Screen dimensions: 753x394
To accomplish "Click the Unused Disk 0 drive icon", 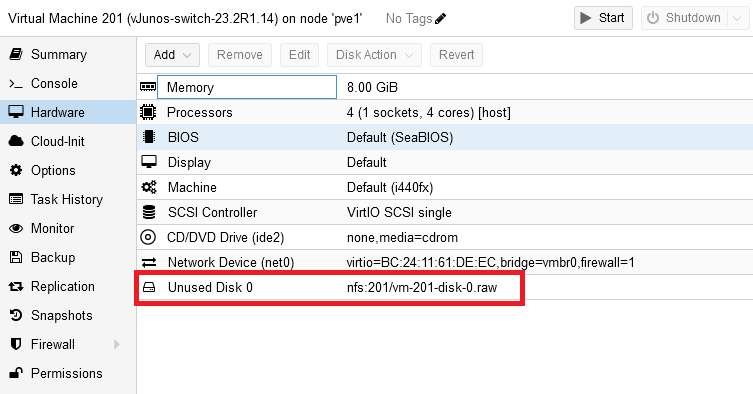I will (x=149, y=287).
